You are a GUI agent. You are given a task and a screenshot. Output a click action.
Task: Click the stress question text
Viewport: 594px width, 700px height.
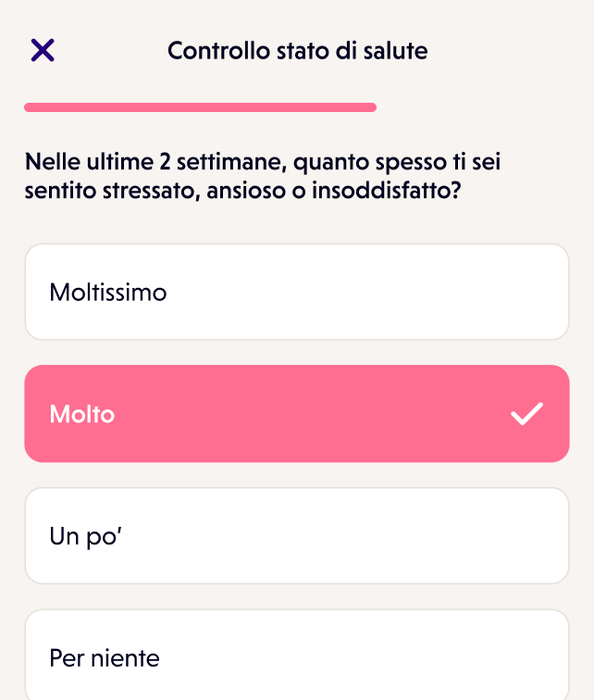click(x=268, y=178)
